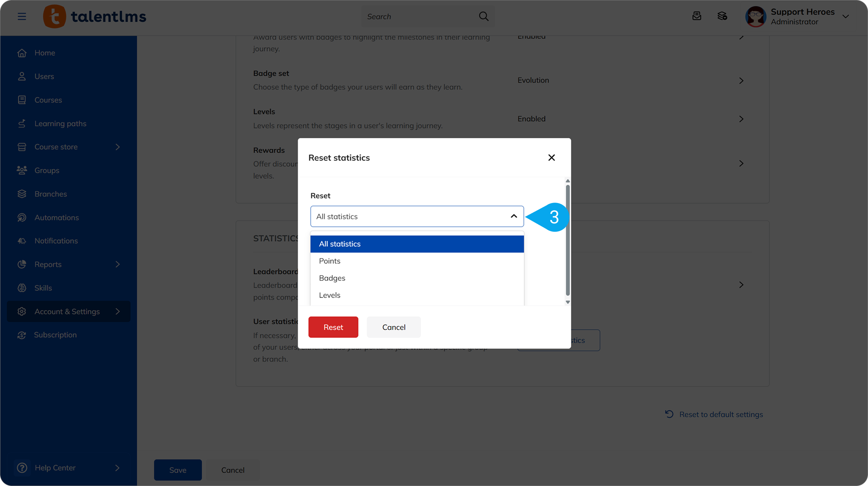Click the Help Center question icon
This screenshot has height=486, width=868.
(x=22, y=468)
